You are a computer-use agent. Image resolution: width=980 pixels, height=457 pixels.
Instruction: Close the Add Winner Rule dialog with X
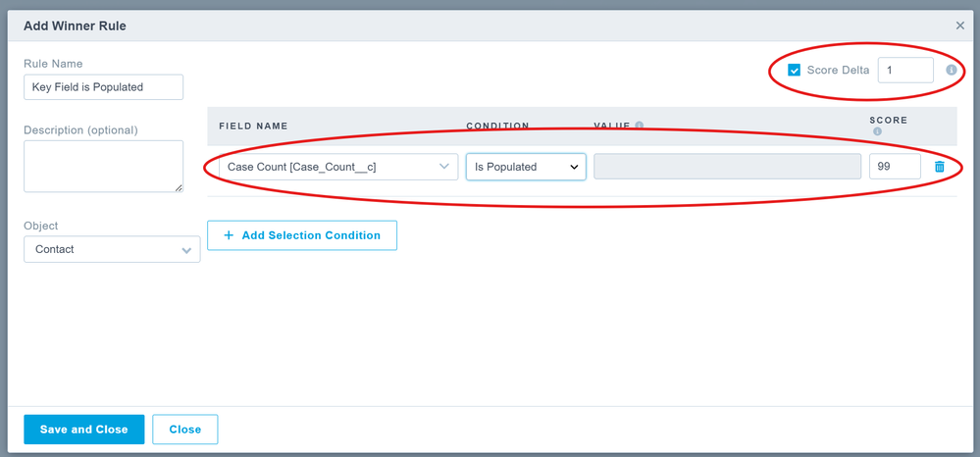[959, 25]
